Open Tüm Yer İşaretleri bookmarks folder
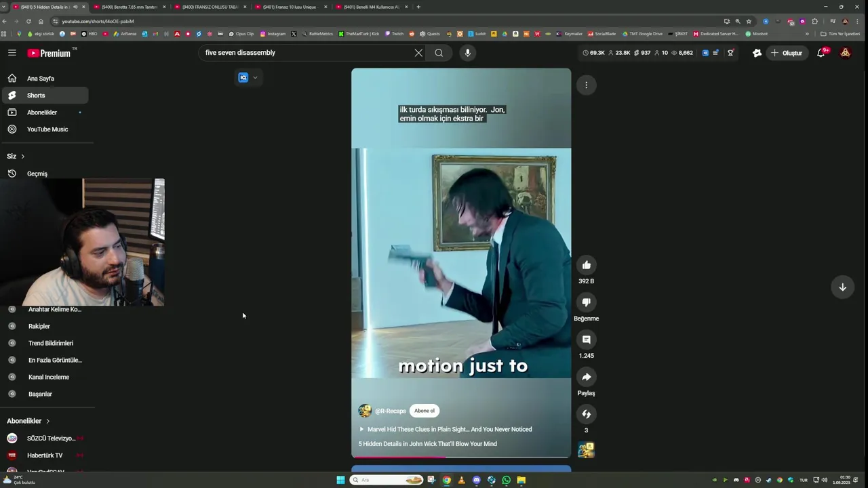Image resolution: width=868 pixels, height=488 pixels. point(840,34)
